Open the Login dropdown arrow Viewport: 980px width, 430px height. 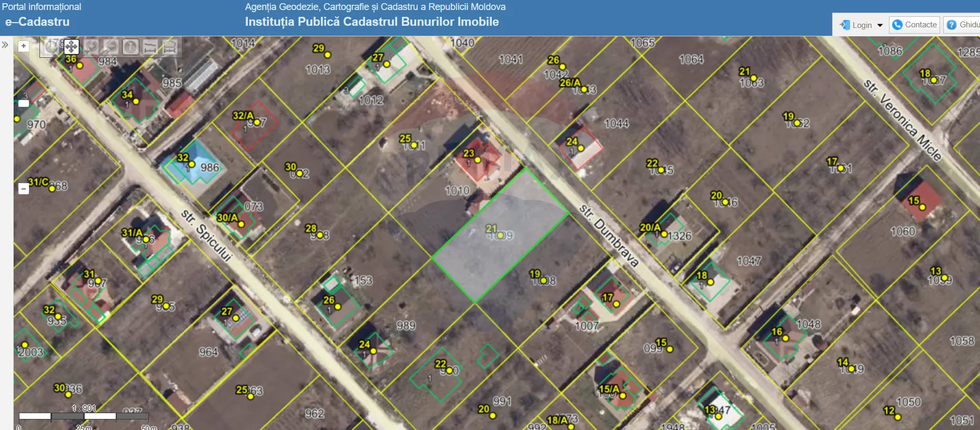click(880, 25)
